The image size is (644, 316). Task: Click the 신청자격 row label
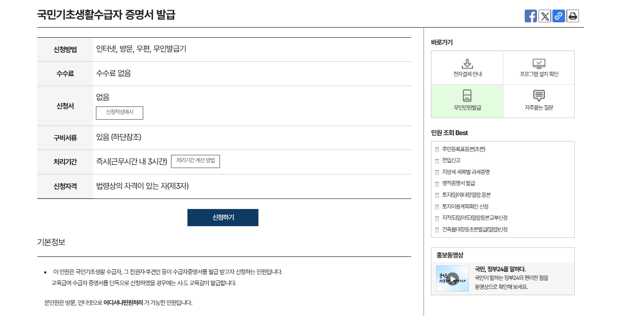[66, 187]
